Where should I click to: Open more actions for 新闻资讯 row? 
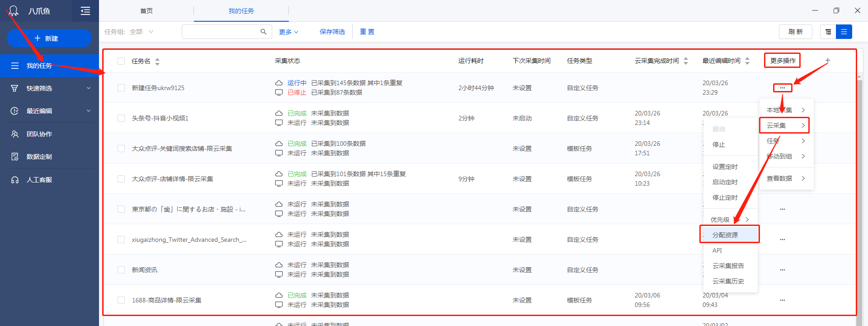pyautogui.click(x=783, y=270)
